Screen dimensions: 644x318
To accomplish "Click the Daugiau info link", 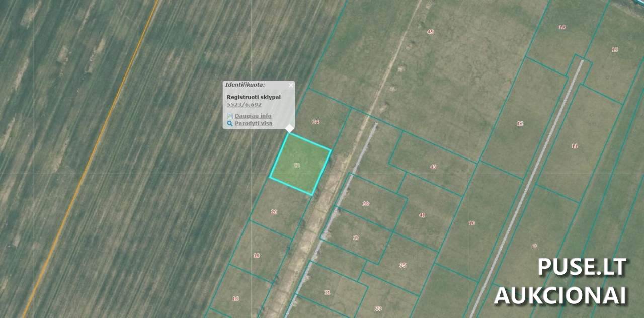I will point(253,116).
